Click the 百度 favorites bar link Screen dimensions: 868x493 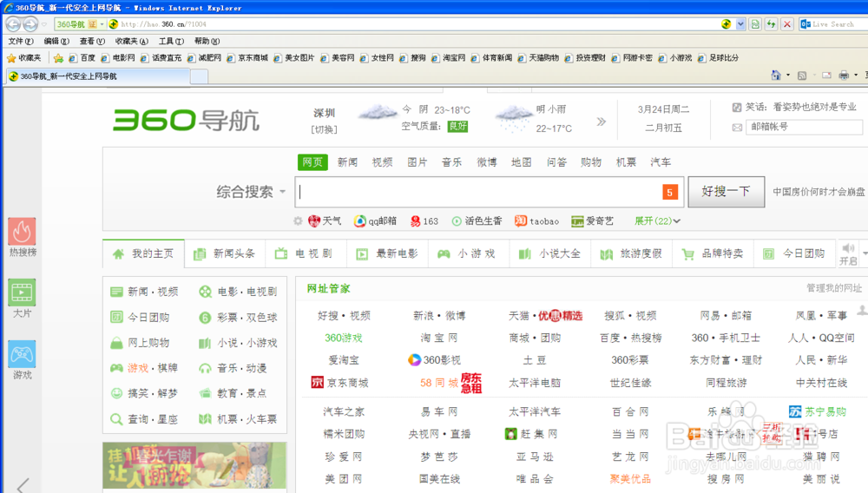coord(82,57)
